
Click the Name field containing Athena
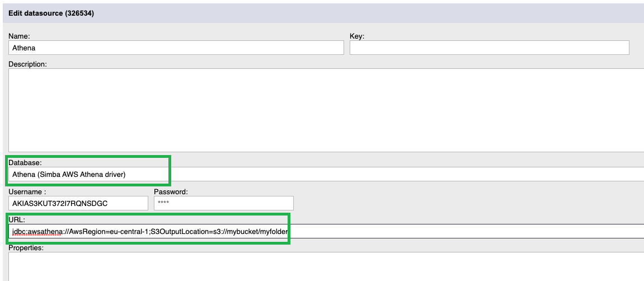(176, 48)
